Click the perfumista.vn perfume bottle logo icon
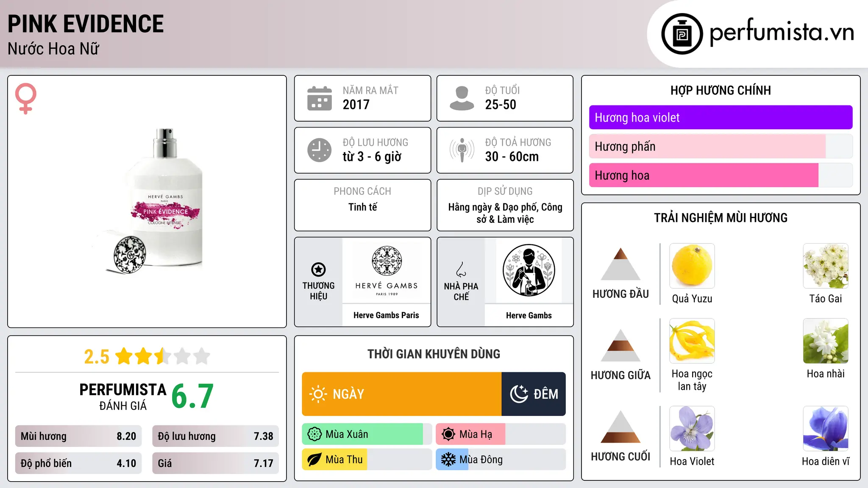The width and height of the screenshot is (868, 488). (682, 34)
